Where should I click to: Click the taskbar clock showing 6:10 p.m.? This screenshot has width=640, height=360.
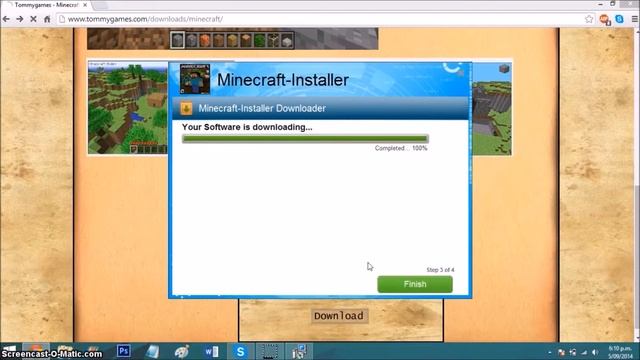pyautogui.click(x=620, y=352)
